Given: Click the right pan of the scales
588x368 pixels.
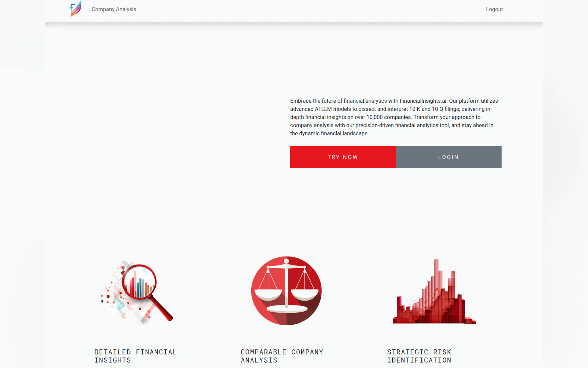Looking at the screenshot, I should (x=305, y=295).
